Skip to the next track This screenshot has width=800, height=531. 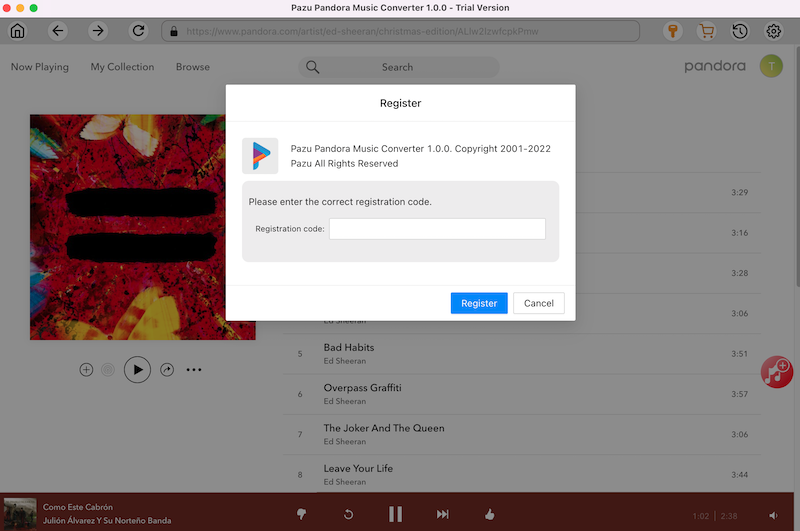click(x=442, y=514)
